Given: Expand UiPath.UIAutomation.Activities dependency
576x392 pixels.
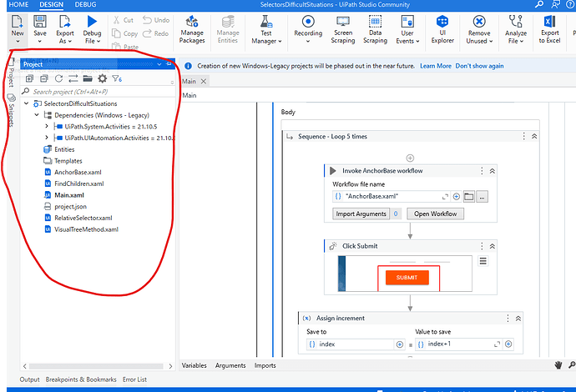Looking at the screenshot, I should 47,138.
